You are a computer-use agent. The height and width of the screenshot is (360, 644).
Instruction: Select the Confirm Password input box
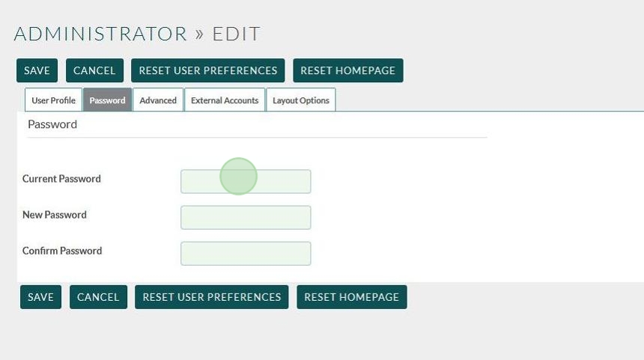tap(246, 254)
